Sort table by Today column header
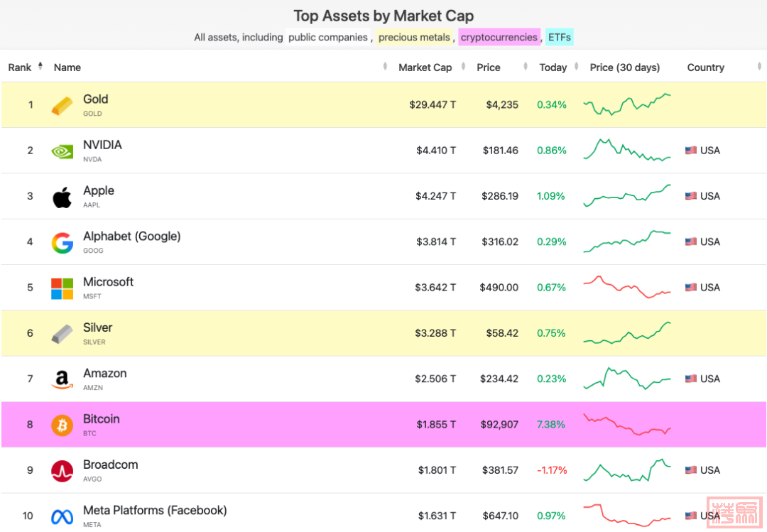 point(553,67)
